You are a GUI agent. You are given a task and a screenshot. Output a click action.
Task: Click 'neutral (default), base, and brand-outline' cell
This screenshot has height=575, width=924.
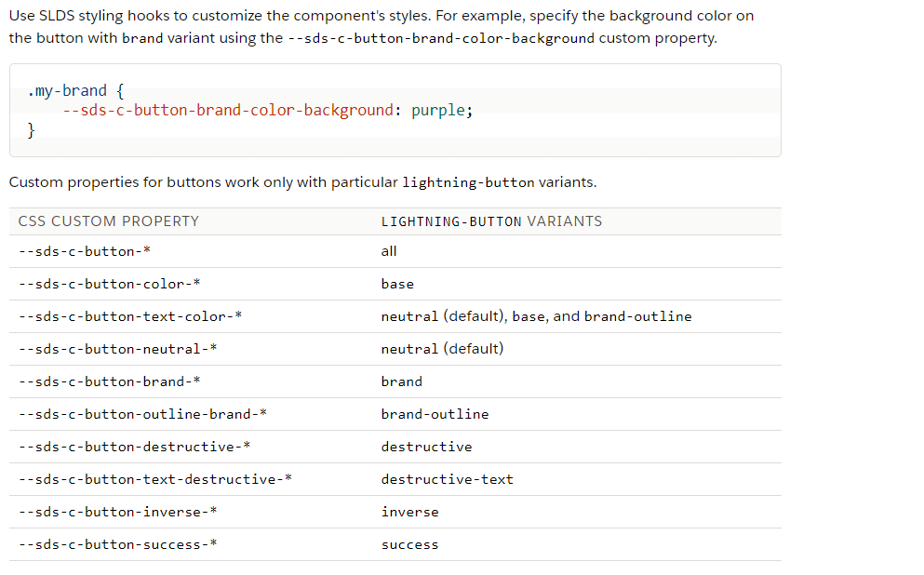click(536, 316)
